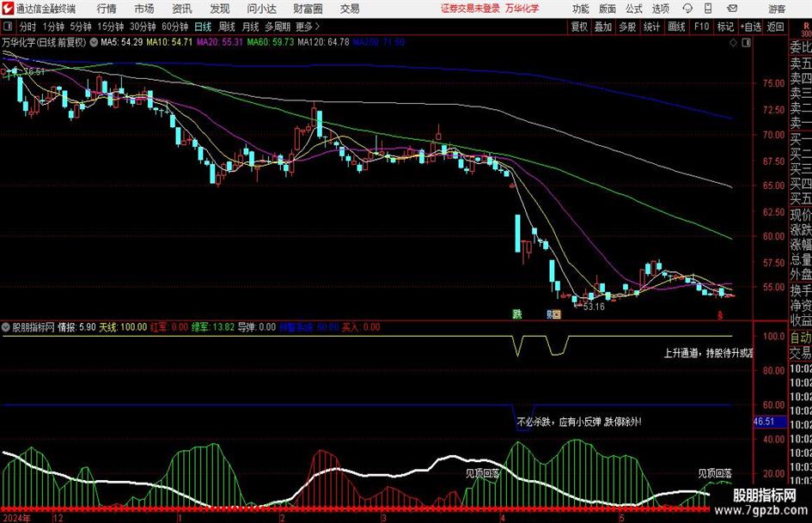Click the 万华化学(日线 前复权) chart title
The image size is (812, 523).
click(44, 42)
